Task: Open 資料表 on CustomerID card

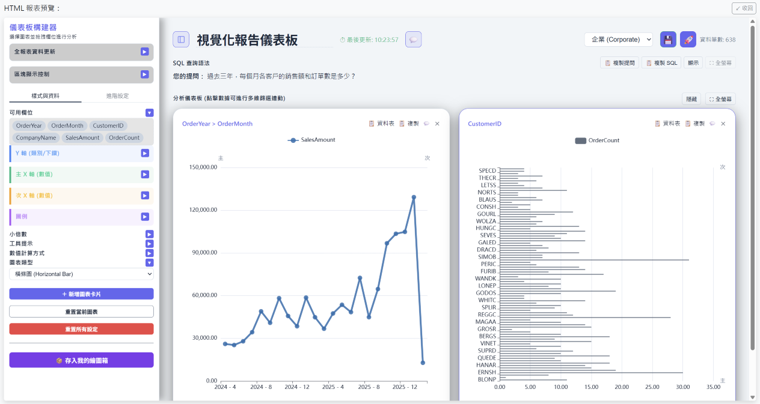Action: pos(667,124)
